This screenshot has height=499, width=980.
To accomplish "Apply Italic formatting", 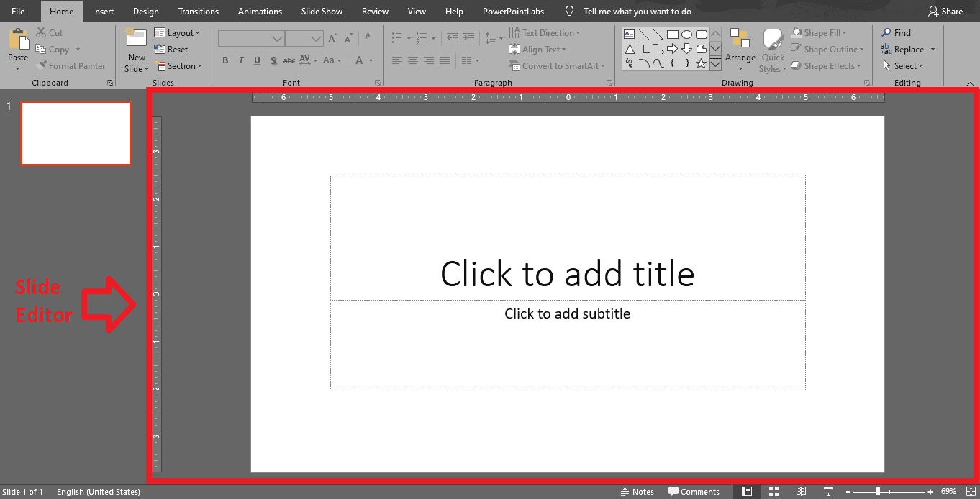I will tap(241, 60).
